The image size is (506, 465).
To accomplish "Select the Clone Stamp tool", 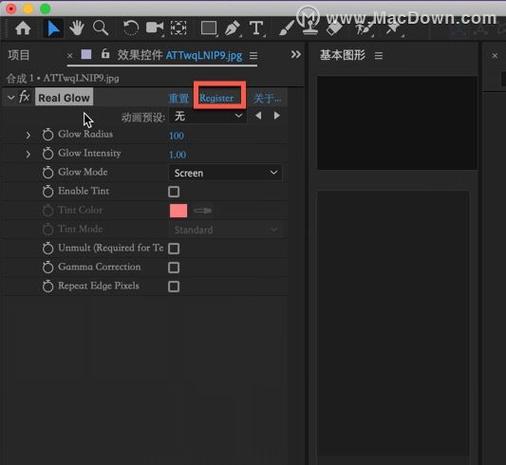I will pyautogui.click(x=310, y=28).
